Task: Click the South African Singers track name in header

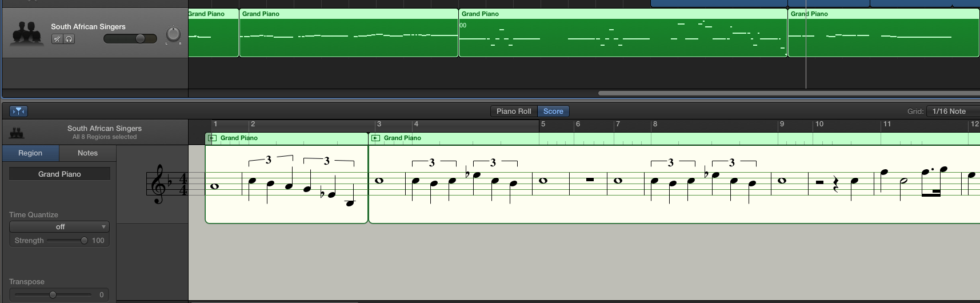Action: coord(88,27)
